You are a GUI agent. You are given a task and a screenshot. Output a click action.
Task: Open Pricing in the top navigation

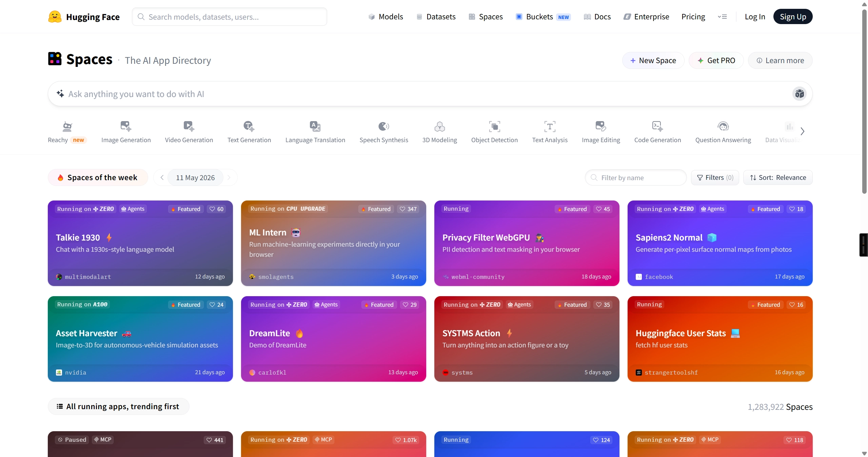[x=693, y=17]
